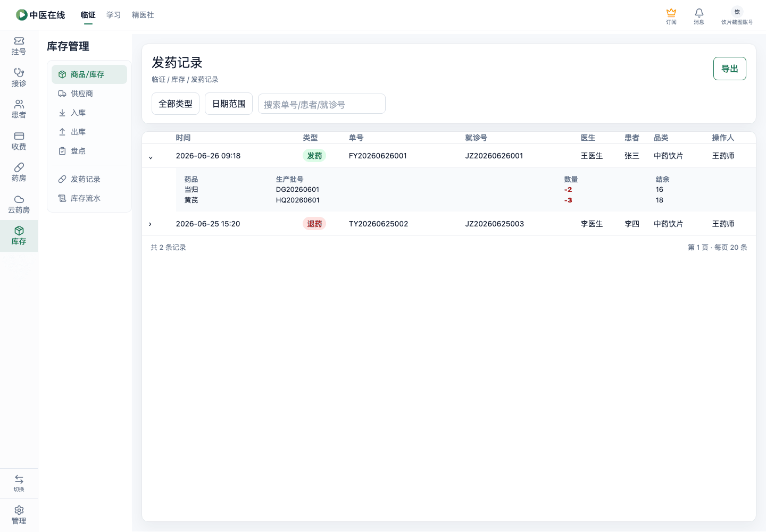Click the green 发药 type badge

pyautogui.click(x=314, y=156)
